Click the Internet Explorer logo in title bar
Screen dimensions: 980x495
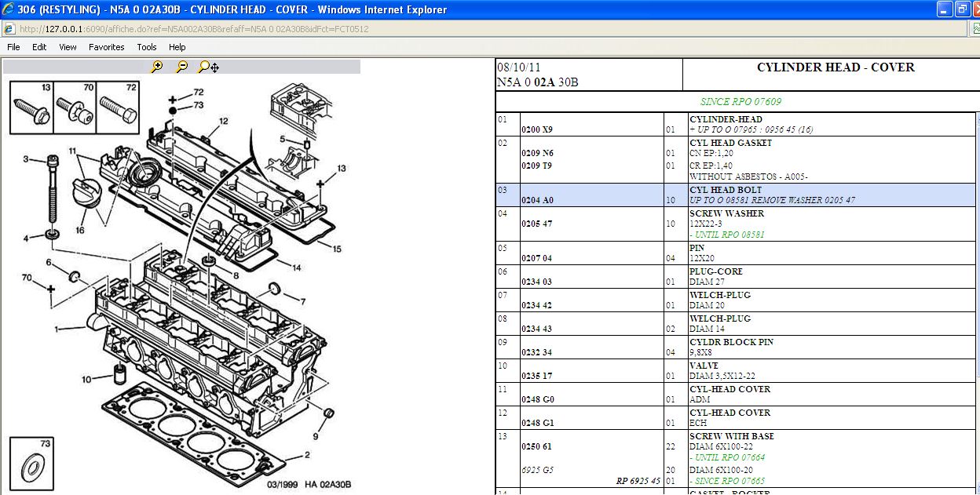8,9
